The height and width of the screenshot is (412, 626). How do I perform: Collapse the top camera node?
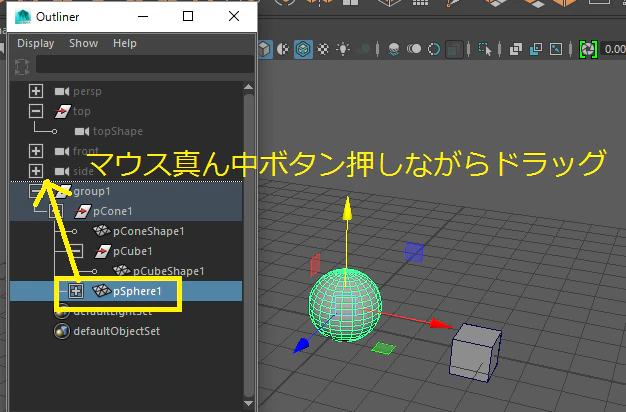36,111
